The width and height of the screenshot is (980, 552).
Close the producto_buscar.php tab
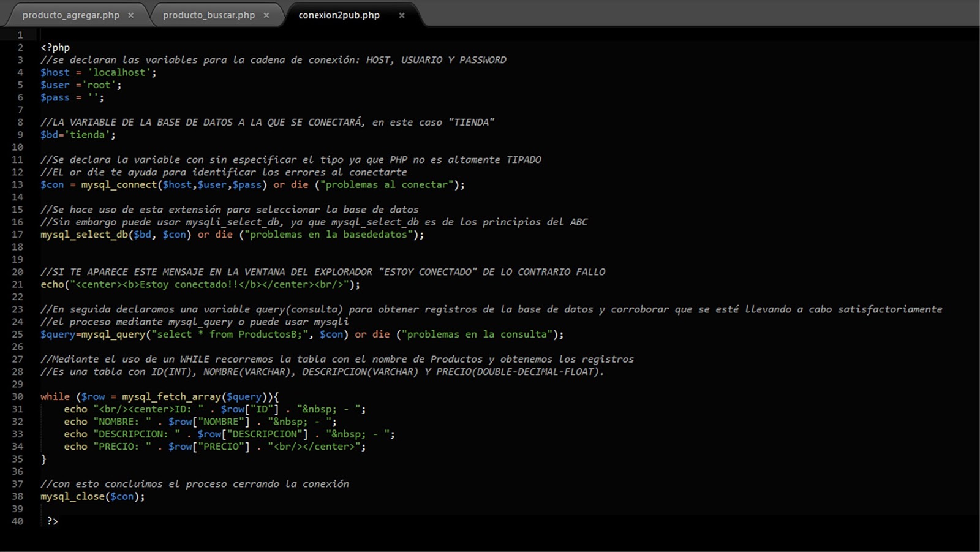tap(266, 15)
